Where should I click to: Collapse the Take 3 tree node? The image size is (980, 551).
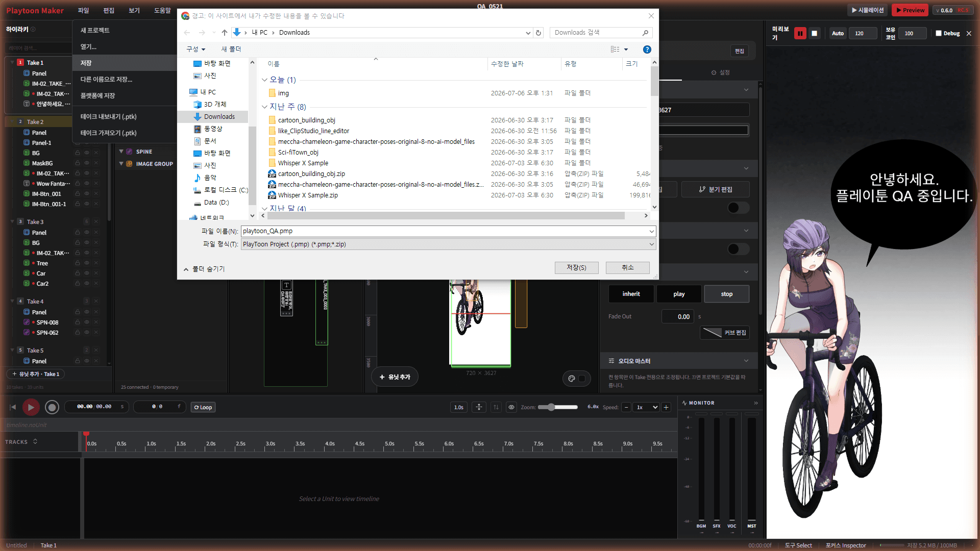[12, 221]
